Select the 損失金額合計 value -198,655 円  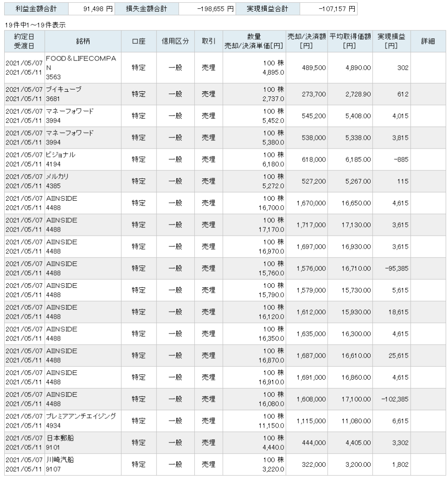click(x=215, y=9)
